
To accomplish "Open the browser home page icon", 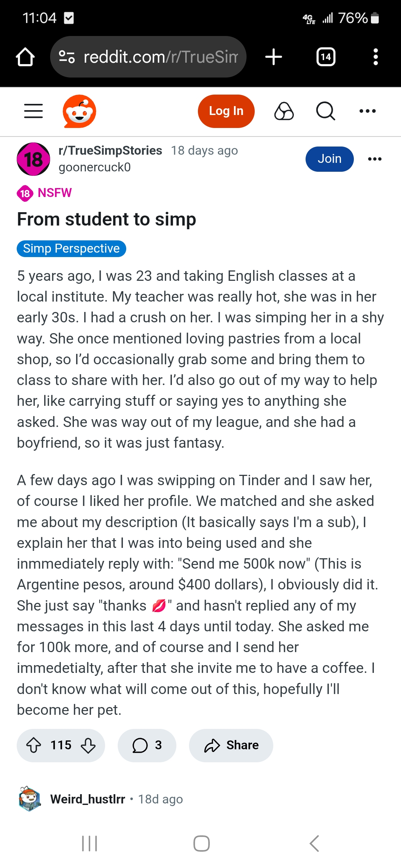I will click(x=25, y=57).
